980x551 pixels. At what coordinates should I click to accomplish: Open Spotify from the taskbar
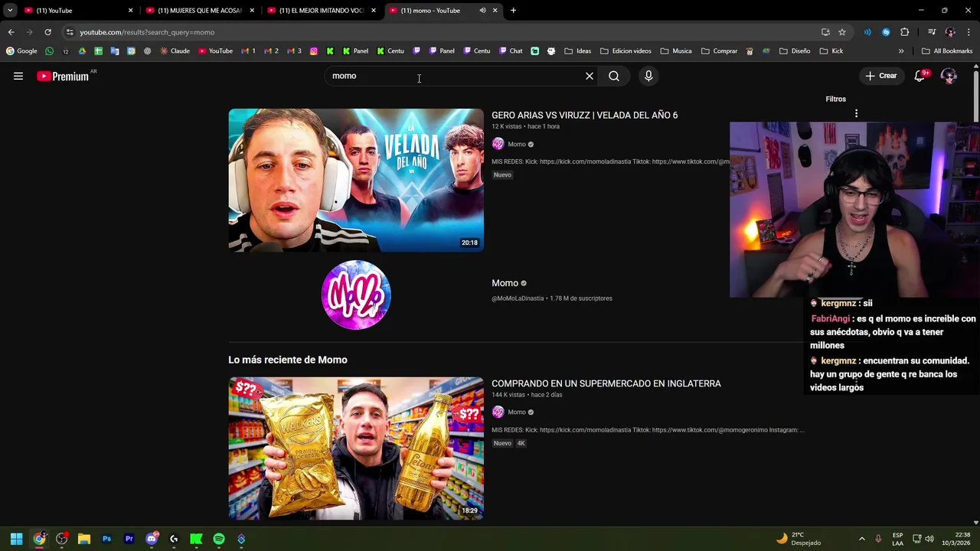click(219, 539)
